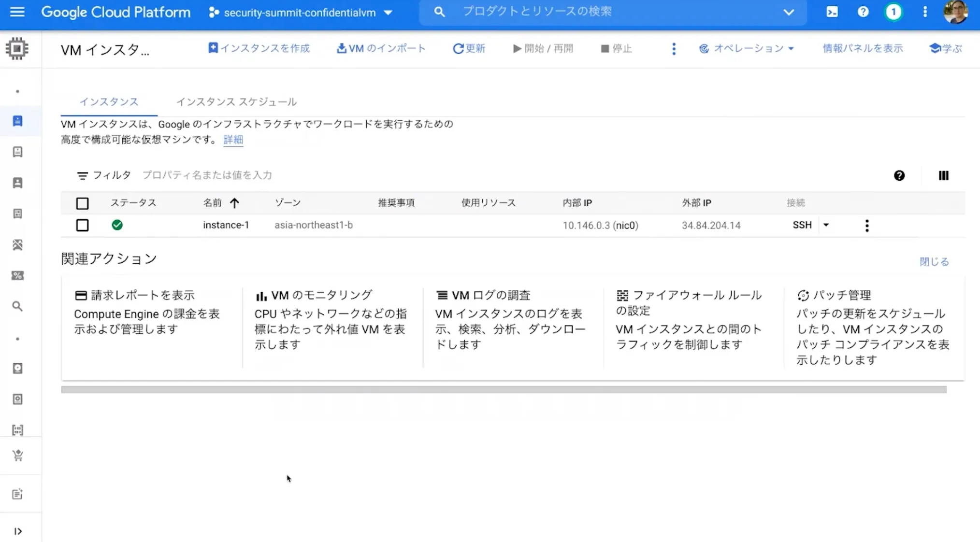Open Disks sidebar icon
Image resolution: width=980 pixels, height=542 pixels.
pyautogui.click(x=17, y=368)
